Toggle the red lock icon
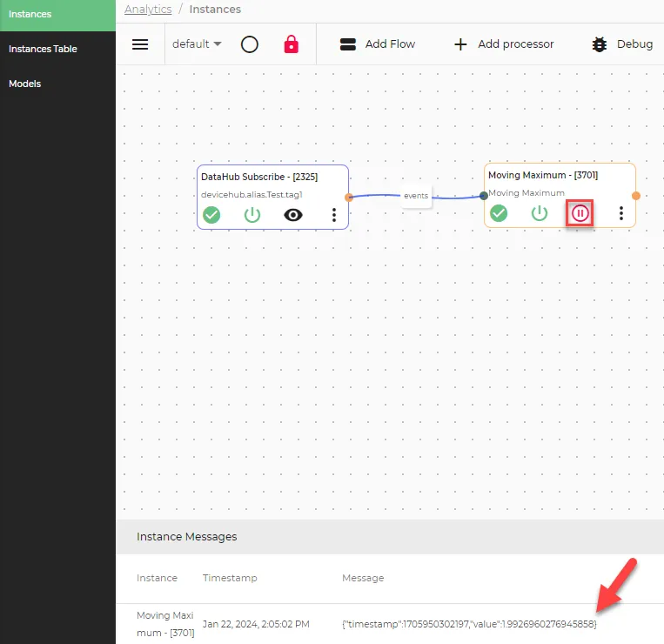This screenshot has width=664, height=644. pyautogui.click(x=291, y=44)
